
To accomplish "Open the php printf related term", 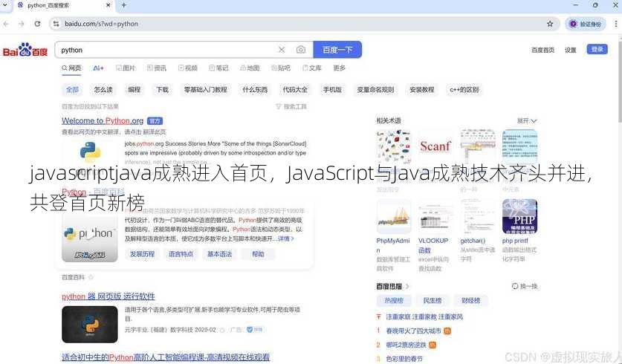I will [515, 241].
